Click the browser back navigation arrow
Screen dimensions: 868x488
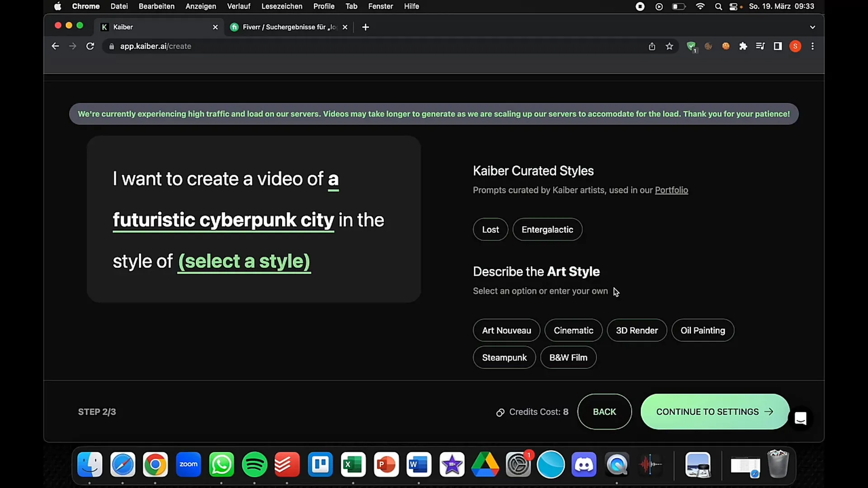coord(55,46)
